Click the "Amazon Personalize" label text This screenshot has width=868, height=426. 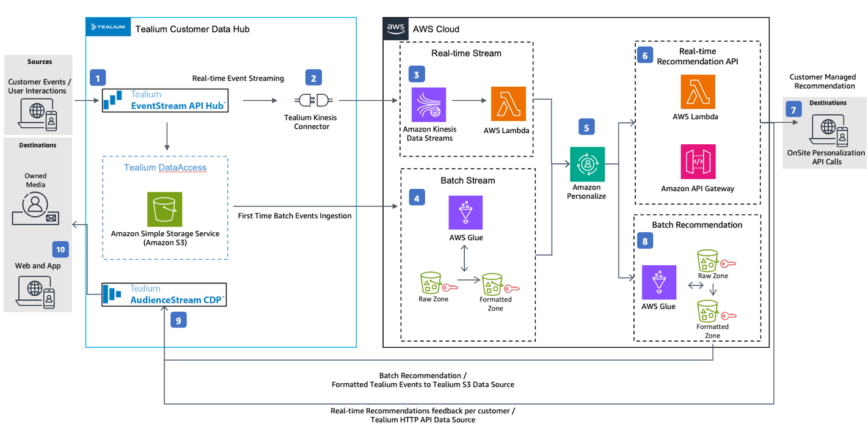586,192
